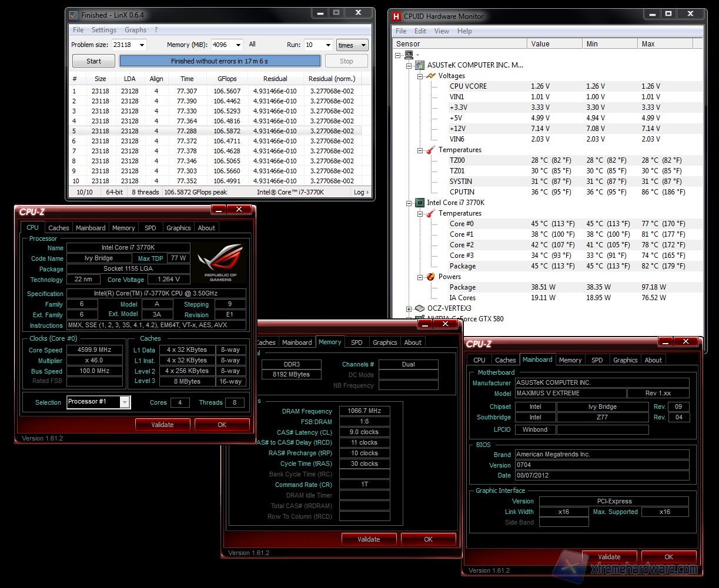Click Validate in the CPU-Z Mainboard window
This screenshot has width=719, height=588.
point(609,556)
